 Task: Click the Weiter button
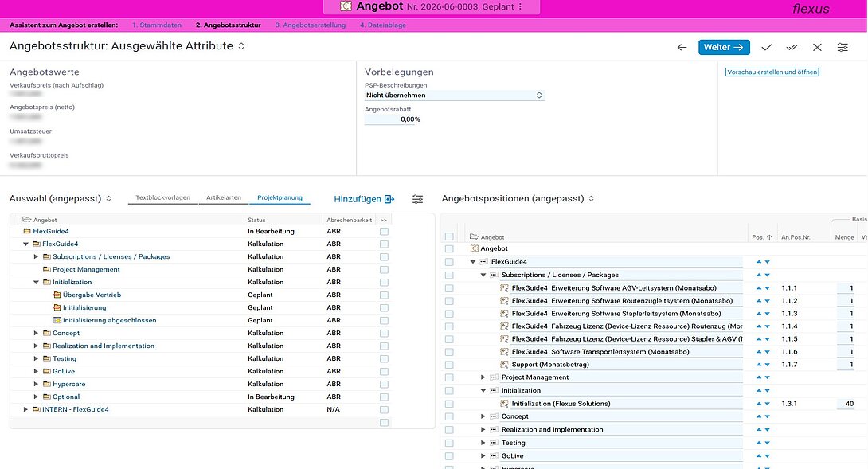pyautogui.click(x=724, y=48)
